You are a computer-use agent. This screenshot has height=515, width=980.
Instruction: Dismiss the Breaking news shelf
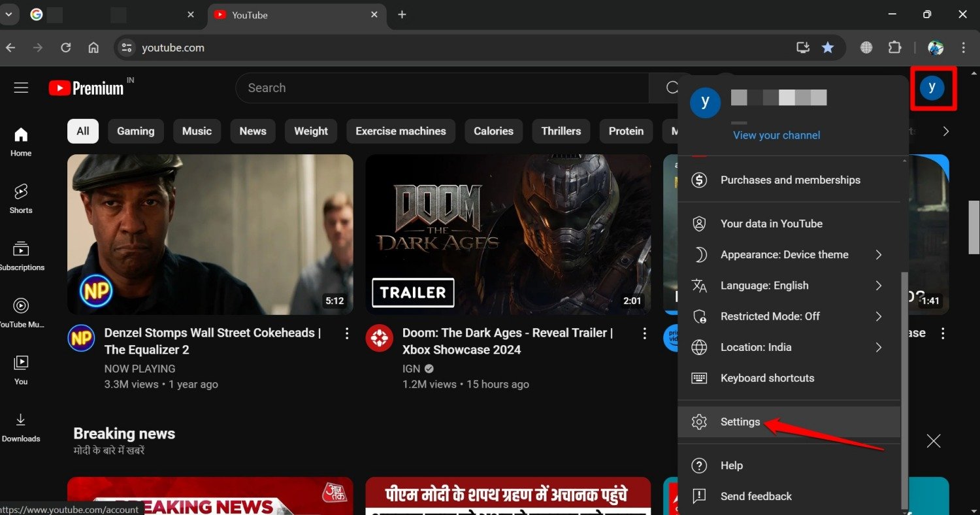934,441
